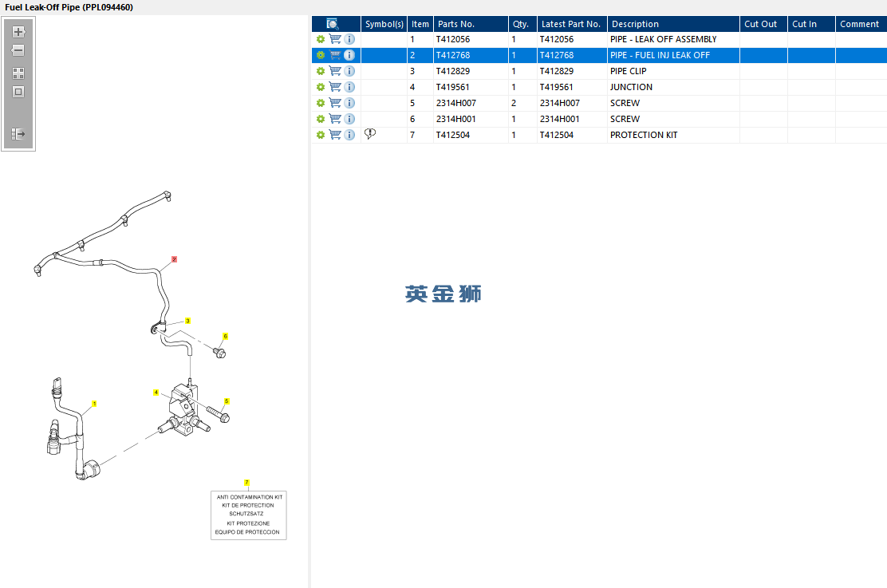The height and width of the screenshot is (588, 887).
Task: Click the Fuel Leak-Off Pipe (PPL094460) title
Action: point(69,7)
